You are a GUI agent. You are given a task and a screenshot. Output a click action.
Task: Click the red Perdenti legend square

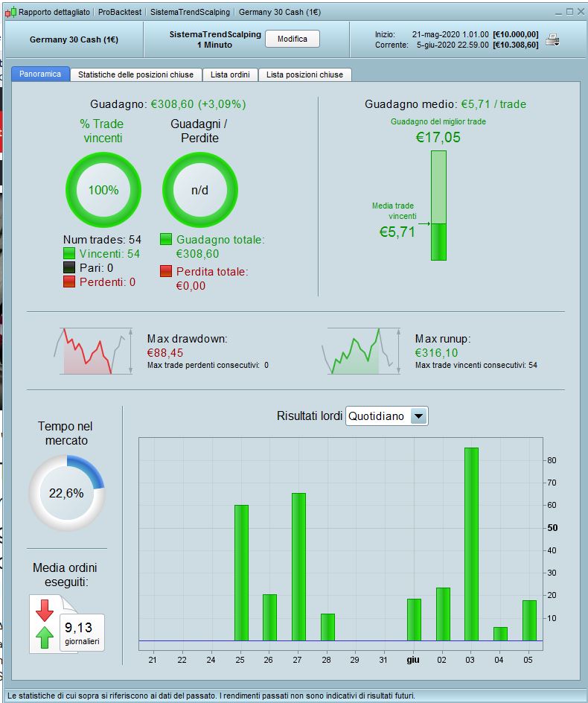tap(69, 282)
